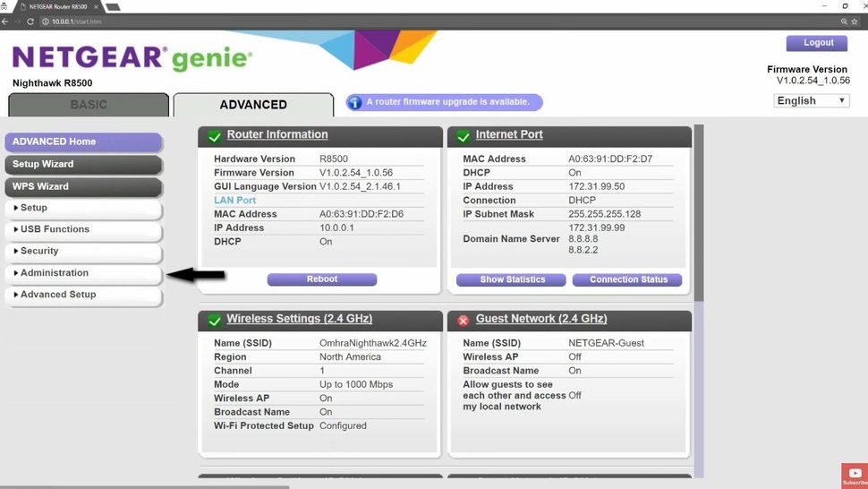Click green checkmark next to Router Information
The image size is (868, 489).
(x=215, y=136)
